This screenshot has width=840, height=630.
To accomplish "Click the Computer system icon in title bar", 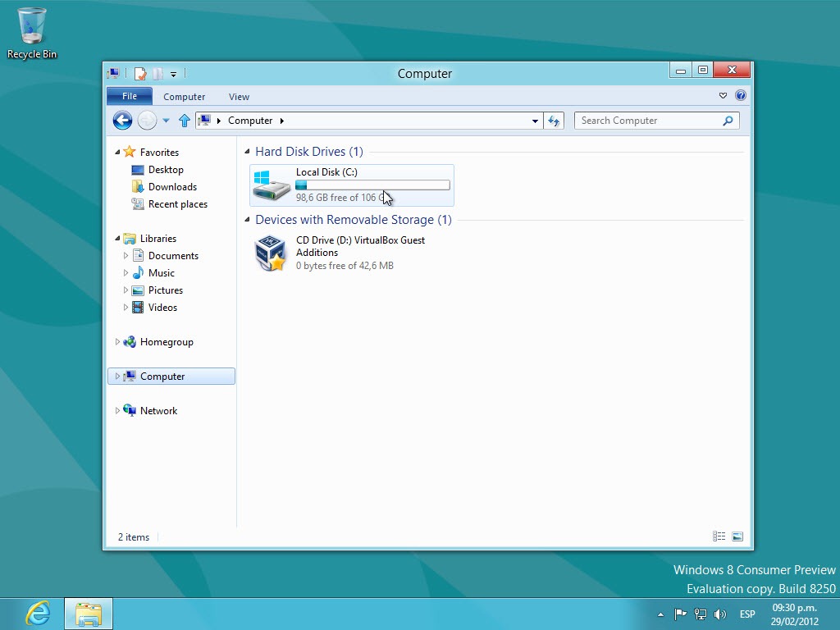I will click(x=113, y=73).
